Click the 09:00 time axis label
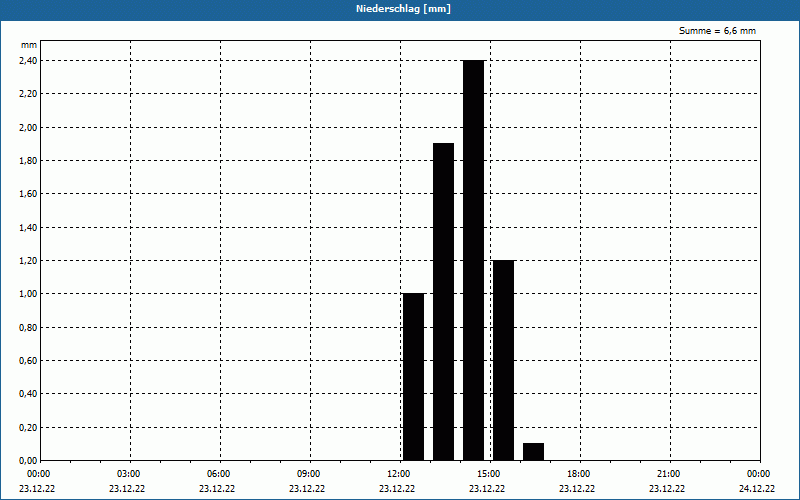The height and width of the screenshot is (500, 800). [309, 474]
